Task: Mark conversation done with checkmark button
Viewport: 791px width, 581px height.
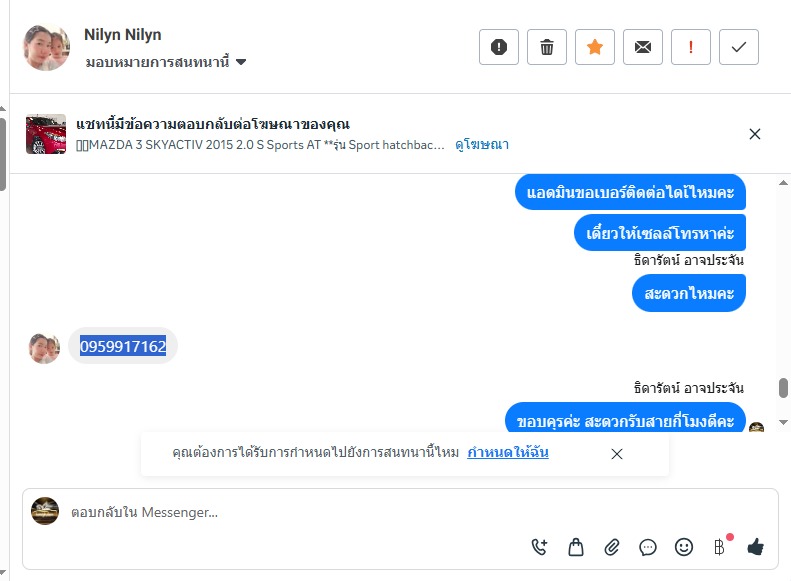Action: 739,47
